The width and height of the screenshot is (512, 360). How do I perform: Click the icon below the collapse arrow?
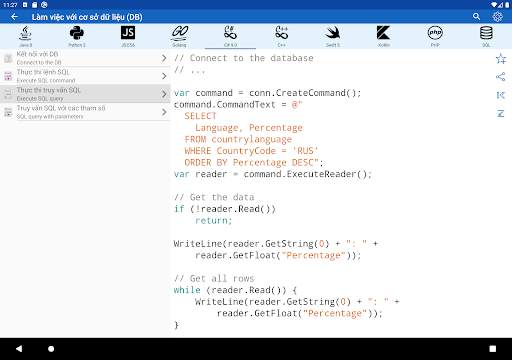(500, 113)
